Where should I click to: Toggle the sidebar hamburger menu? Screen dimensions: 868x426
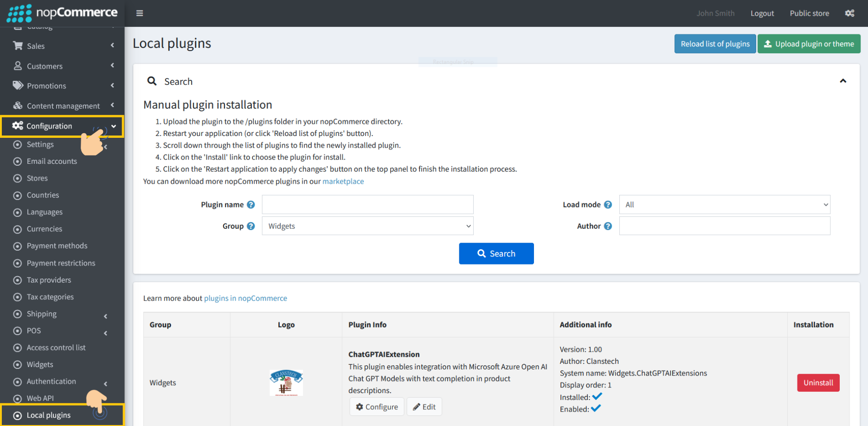pyautogui.click(x=140, y=13)
